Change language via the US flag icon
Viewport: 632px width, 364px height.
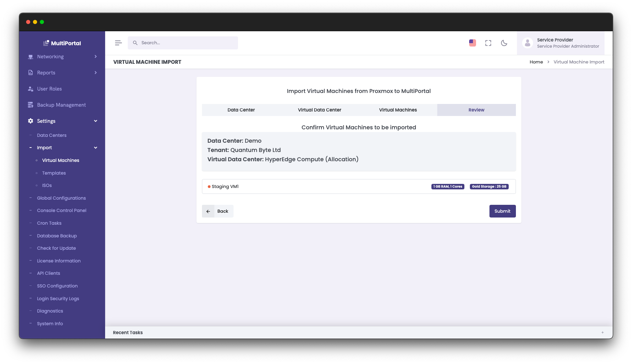472,43
